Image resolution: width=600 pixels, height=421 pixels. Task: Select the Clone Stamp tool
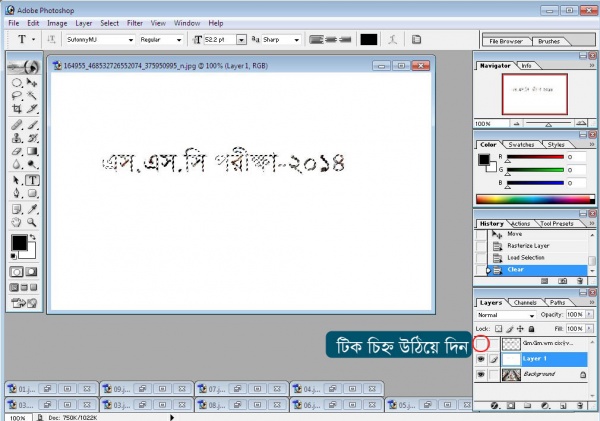pyautogui.click(x=16, y=138)
